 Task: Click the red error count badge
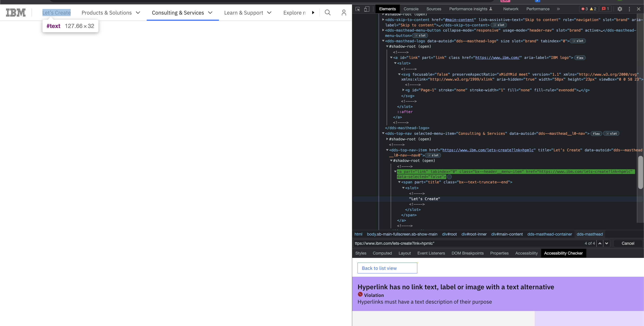[x=585, y=9]
